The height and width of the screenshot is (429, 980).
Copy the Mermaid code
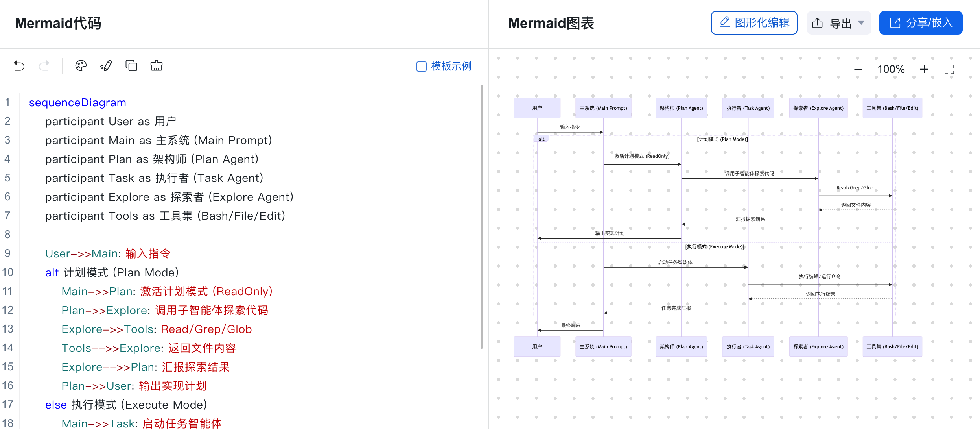coord(131,66)
